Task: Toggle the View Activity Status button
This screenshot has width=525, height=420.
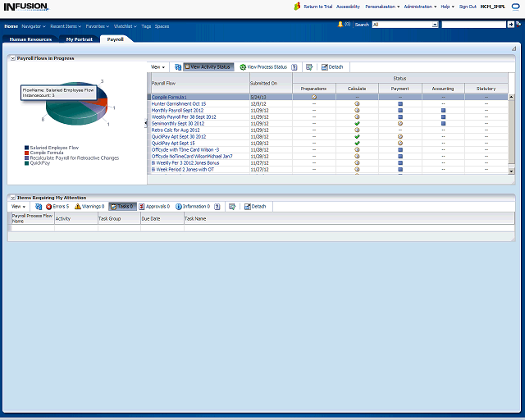Action: pos(208,66)
